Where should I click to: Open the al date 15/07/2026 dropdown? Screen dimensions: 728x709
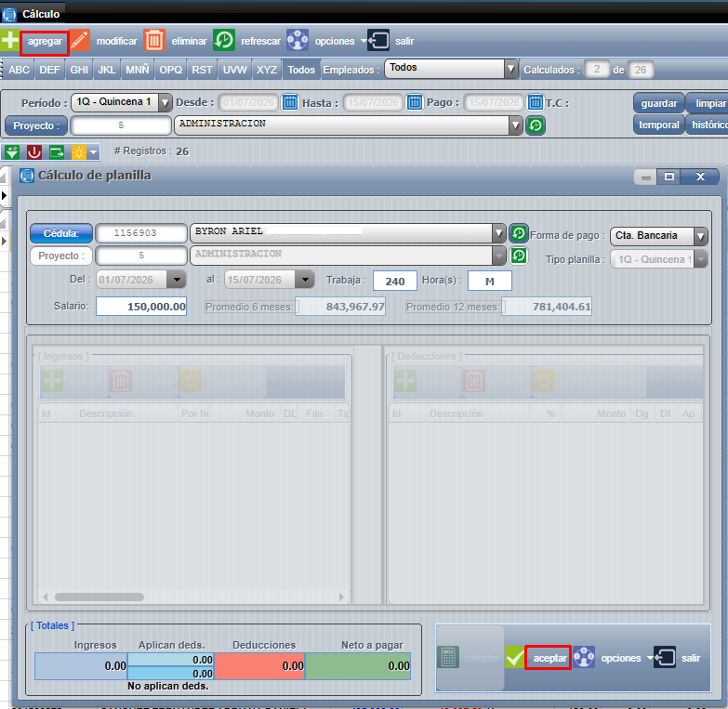tap(305, 280)
